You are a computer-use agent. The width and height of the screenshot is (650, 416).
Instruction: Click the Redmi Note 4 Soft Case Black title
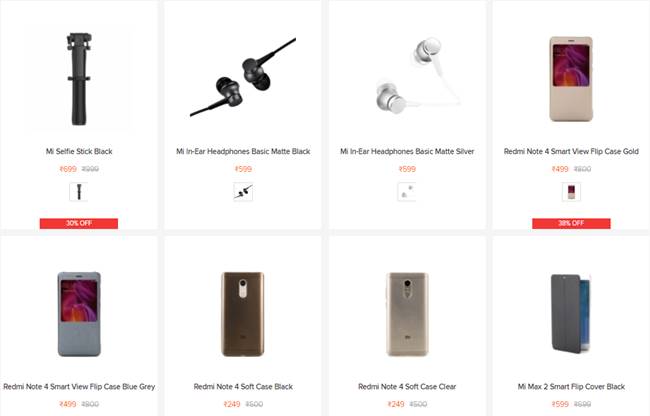click(x=243, y=387)
